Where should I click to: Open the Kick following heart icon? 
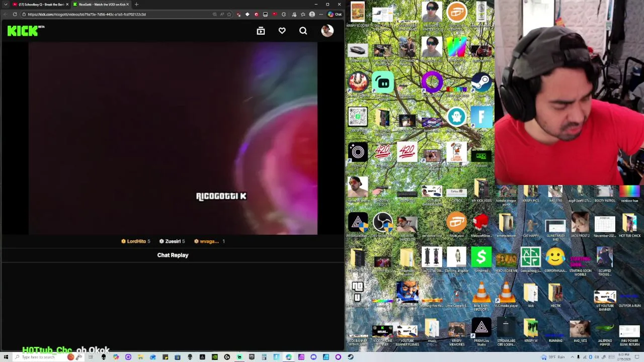pyautogui.click(x=282, y=31)
